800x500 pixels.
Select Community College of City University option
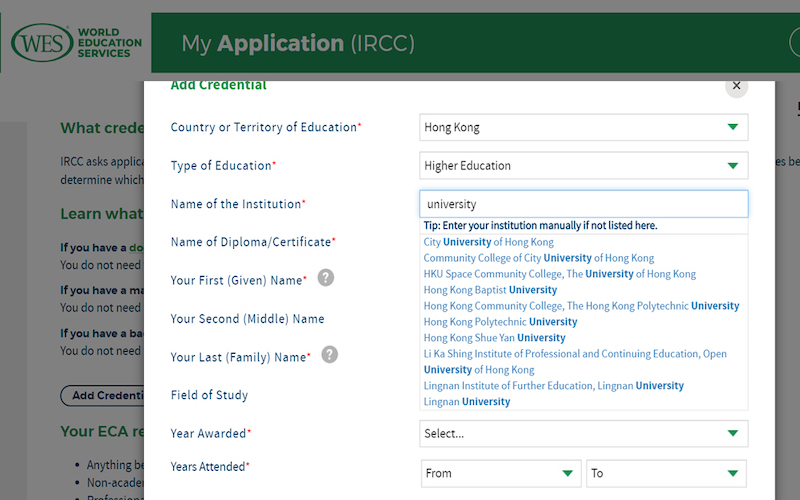pos(538,258)
